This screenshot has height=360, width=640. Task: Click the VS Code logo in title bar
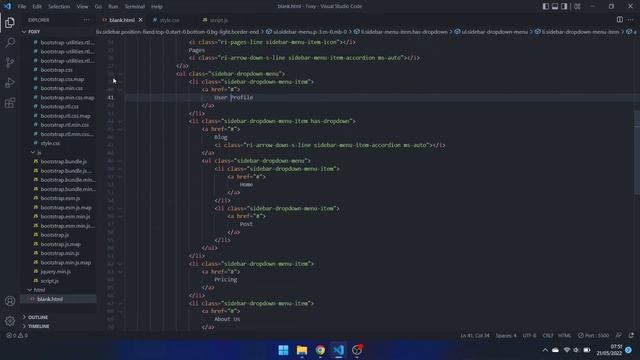8,6
